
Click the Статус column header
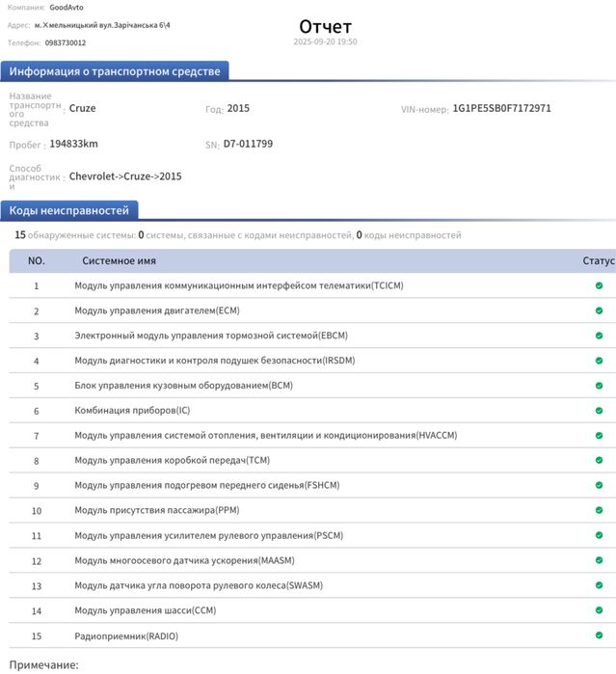point(599,261)
